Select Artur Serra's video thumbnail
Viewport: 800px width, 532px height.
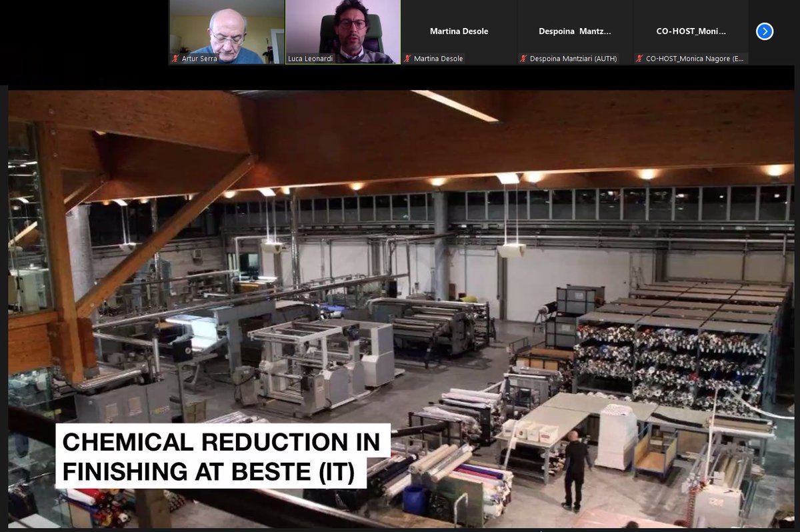(227, 32)
